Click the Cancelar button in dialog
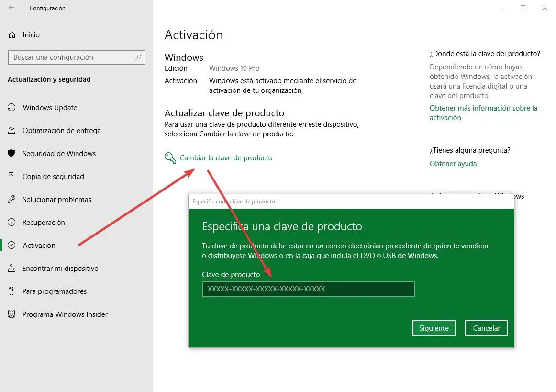This screenshot has width=556, height=392. [486, 328]
